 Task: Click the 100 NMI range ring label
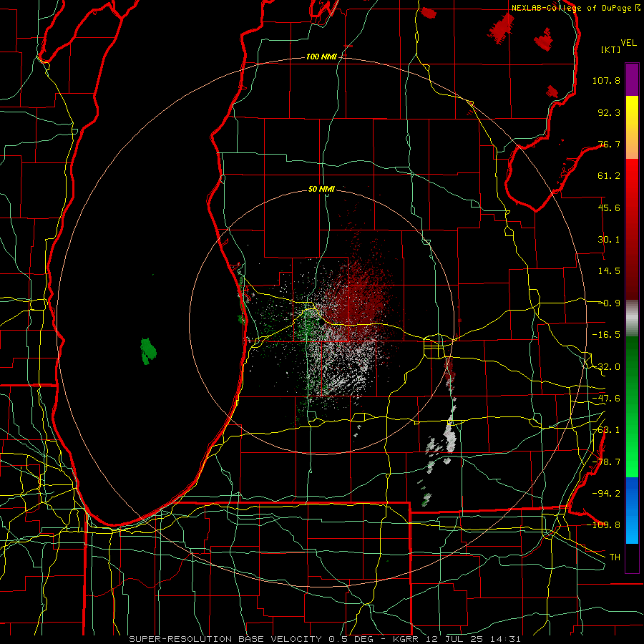(x=321, y=57)
